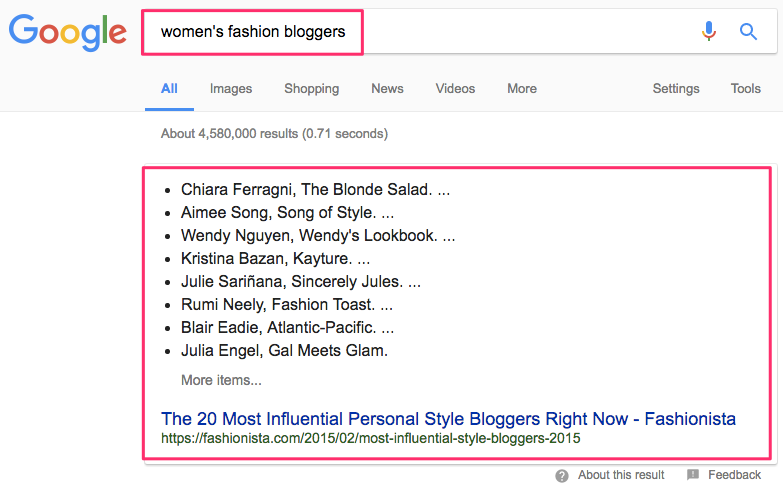Click the Google logo
The width and height of the screenshot is (783, 490).
(67, 32)
